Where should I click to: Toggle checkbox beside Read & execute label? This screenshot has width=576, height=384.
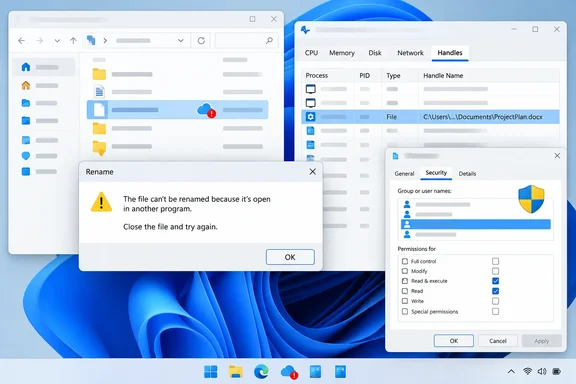click(405, 281)
